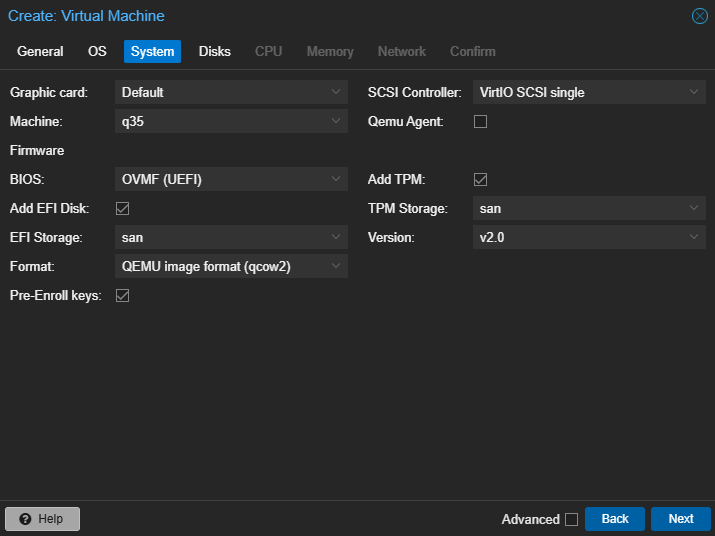Image resolution: width=715 pixels, height=536 pixels.
Task: Click the Back button
Action: (615, 519)
